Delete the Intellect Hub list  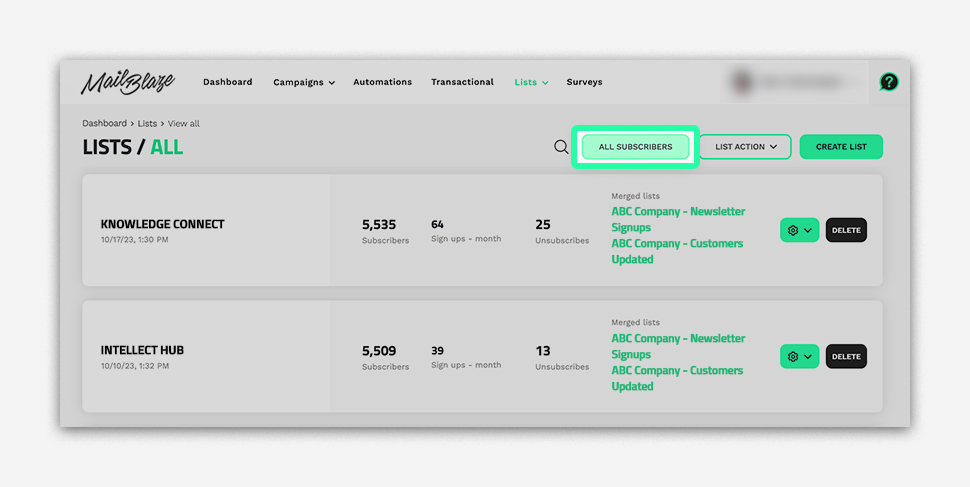coord(846,356)
